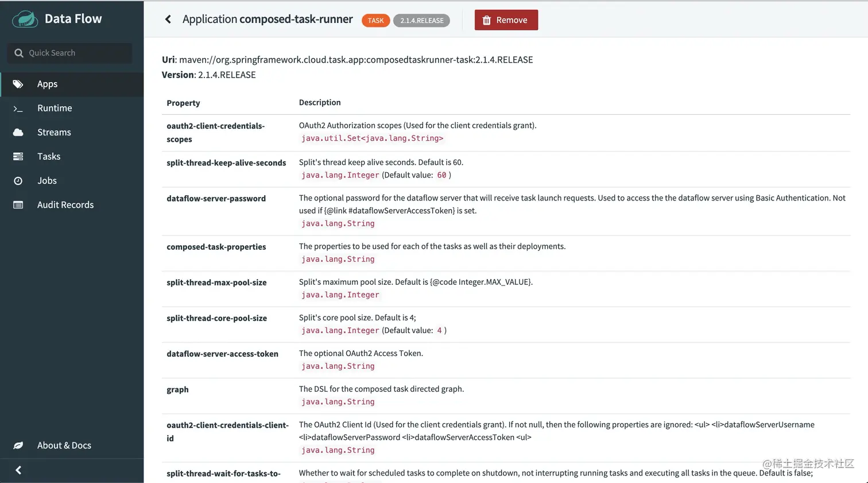868x483 pixels.
Task: Click the 2.1.4.RELEASE version badge in header
Action: pos(422,21)
